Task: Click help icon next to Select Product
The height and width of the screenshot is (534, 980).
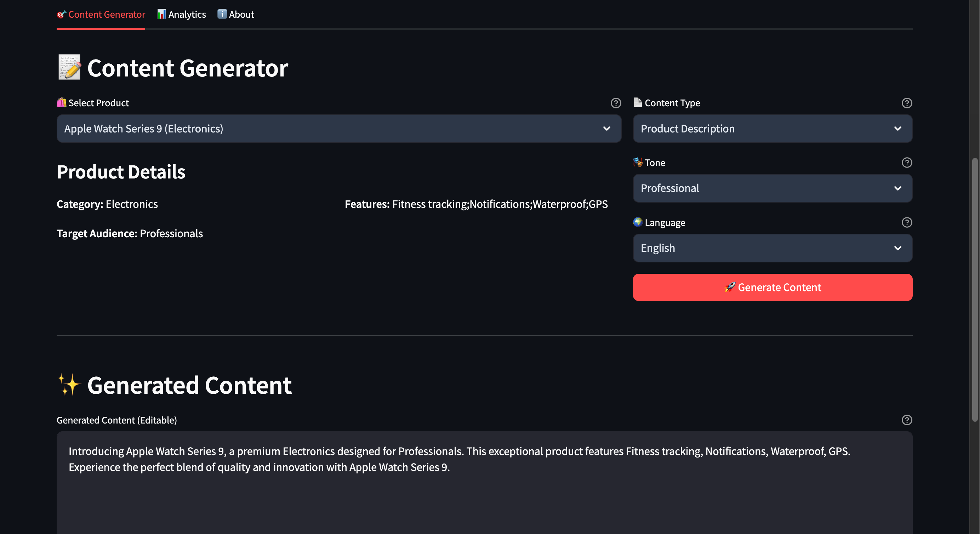Action: [616, 103]
